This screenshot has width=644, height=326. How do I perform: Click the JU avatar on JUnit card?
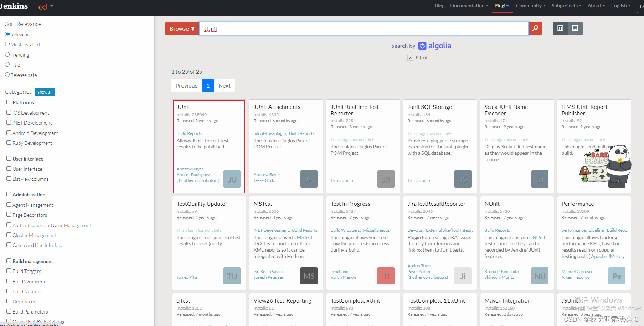point(232,179)
